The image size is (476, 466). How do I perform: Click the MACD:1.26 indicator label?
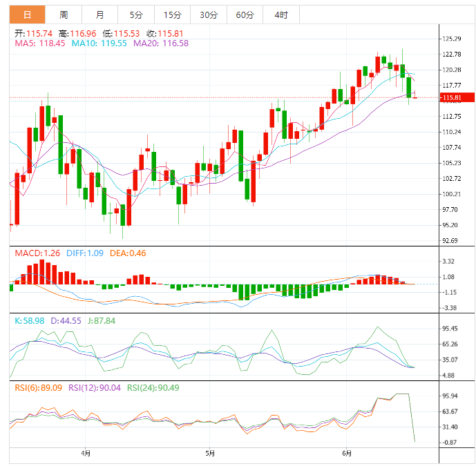coord(37,253)
